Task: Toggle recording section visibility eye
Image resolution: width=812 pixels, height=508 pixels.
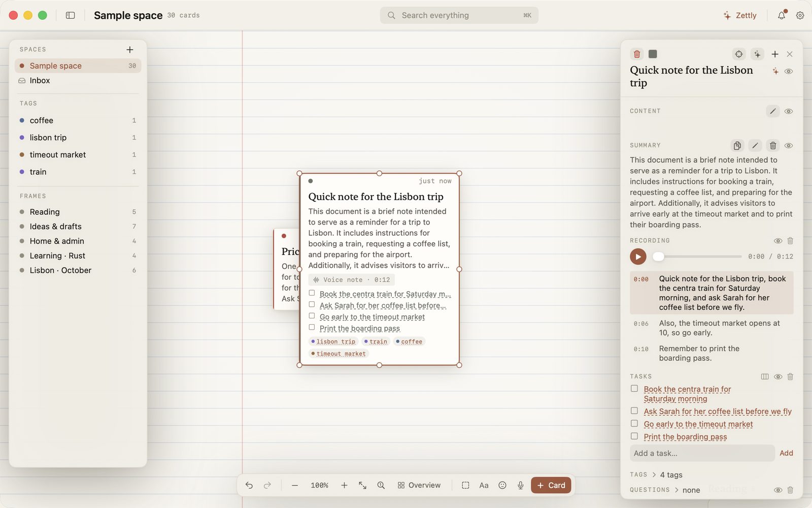Action: pyautogui.click(x=778, y=241)
